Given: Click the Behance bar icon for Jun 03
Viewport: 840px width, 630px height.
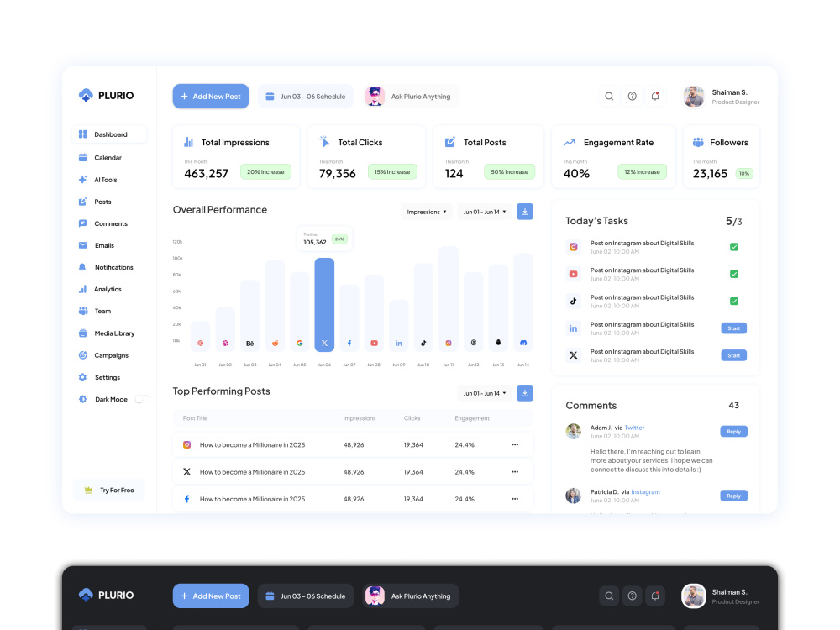Looking at the screenshot, I should coord(249,343).
